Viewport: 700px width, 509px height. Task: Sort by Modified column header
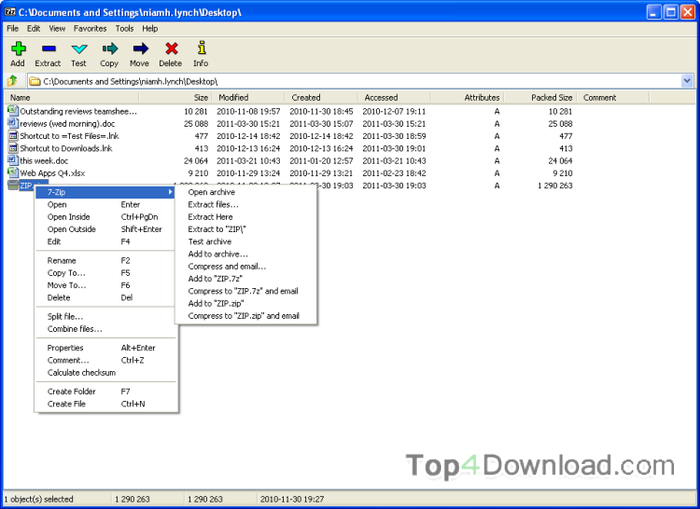[248, 97]
